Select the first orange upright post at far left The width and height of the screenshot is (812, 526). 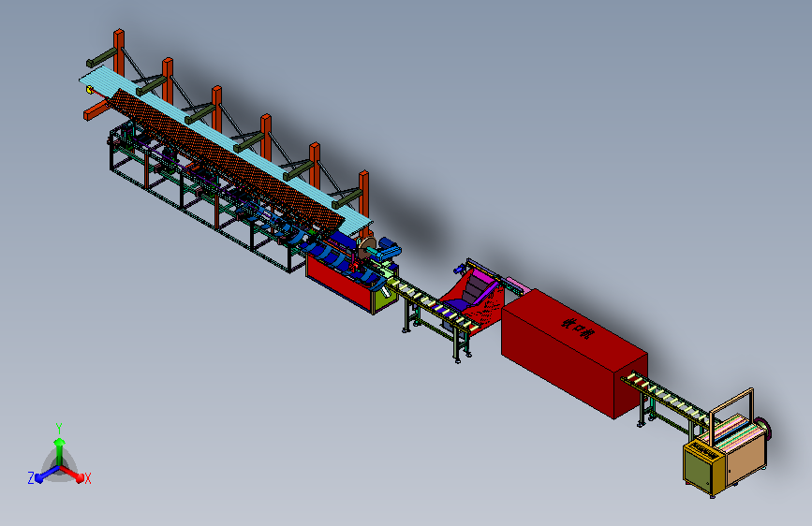[119, 53]
